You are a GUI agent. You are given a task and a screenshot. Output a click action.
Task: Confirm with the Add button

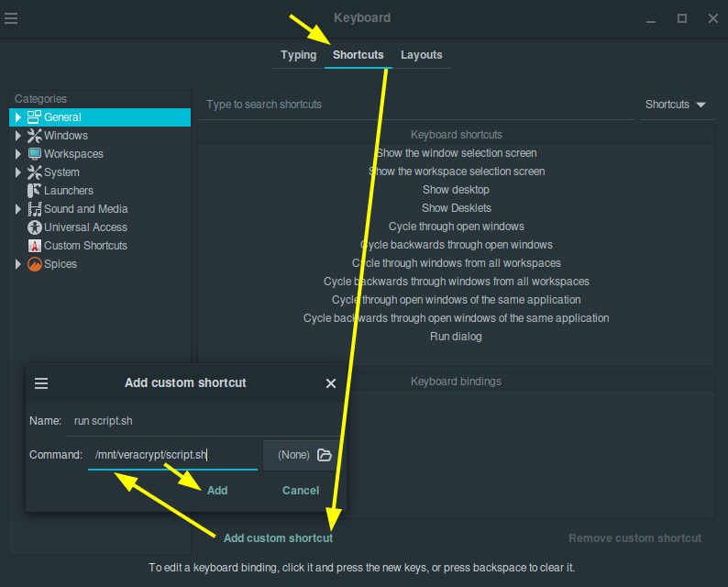pyautogui.click(x=217, y=491)
